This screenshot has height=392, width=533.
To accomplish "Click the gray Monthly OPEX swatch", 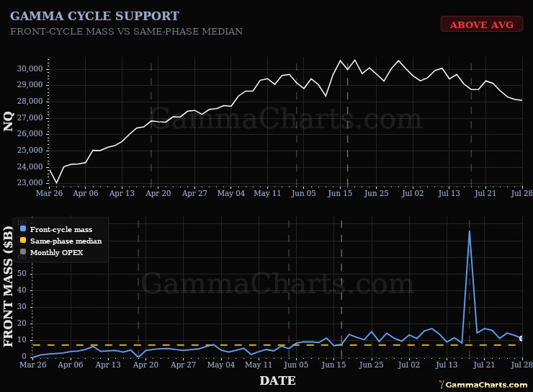I will pyautogui.click(x=23, y=252).
